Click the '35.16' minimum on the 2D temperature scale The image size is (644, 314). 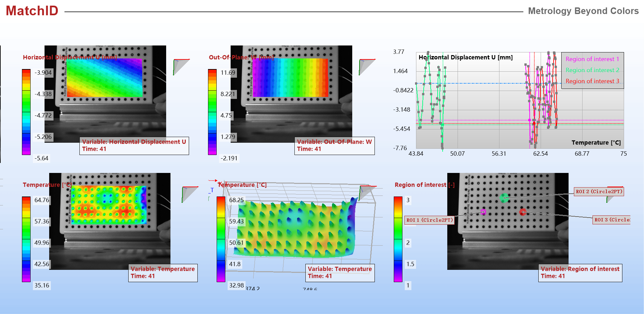[42, 285]
